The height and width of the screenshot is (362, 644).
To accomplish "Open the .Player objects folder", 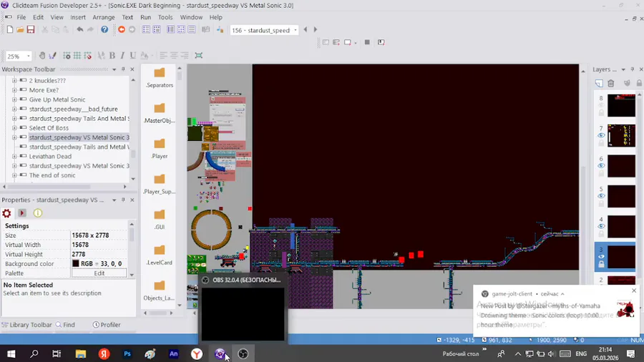I will pyautogui.click(x=160, y=148).
